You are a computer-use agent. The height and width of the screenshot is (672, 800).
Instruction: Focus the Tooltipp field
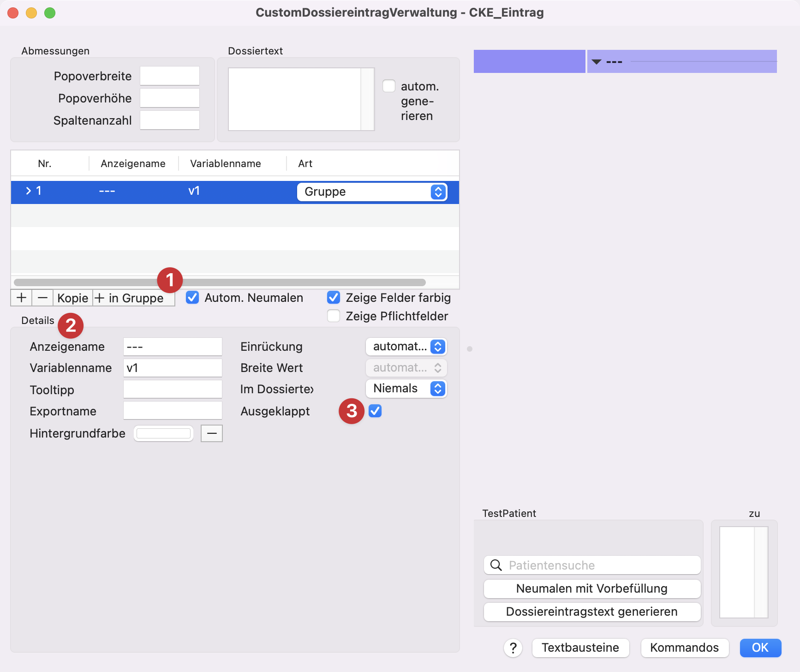[x=173, y=389]
